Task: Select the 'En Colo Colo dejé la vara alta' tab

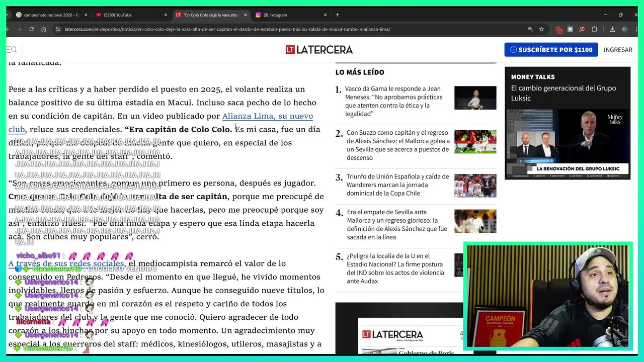Action: (x=211, y=15)
